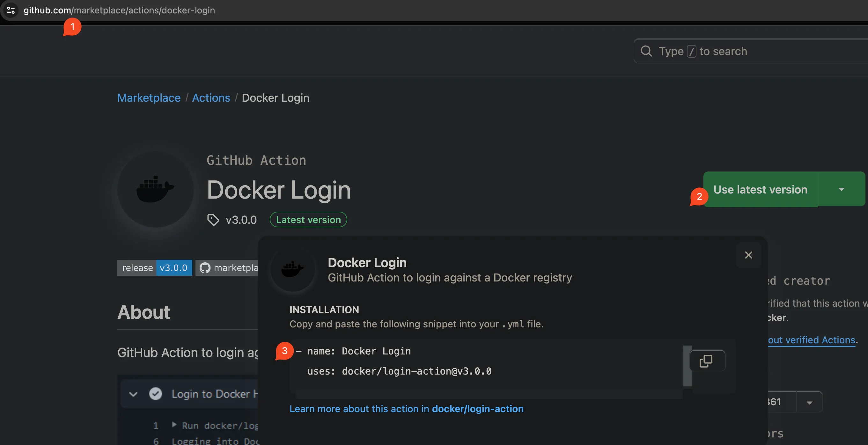Click the success checkmark on Login step
The height and width of the screenshot is (445, 868).
(155, 393)
